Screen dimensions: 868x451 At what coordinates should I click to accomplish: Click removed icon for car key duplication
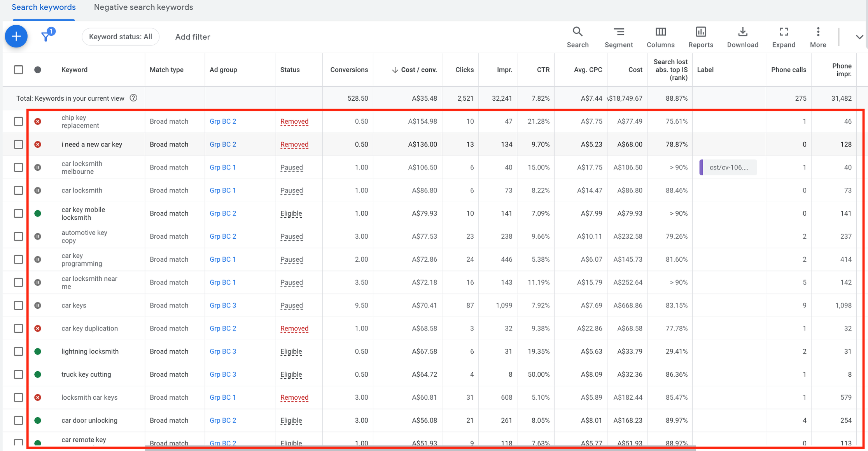[38, 328]
